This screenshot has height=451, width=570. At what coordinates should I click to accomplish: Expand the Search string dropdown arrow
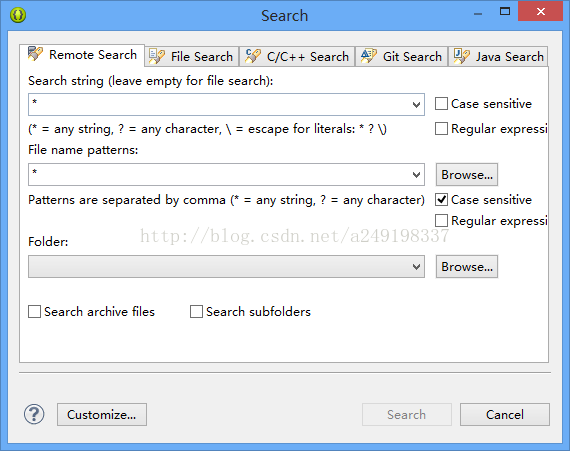point(416,105)
